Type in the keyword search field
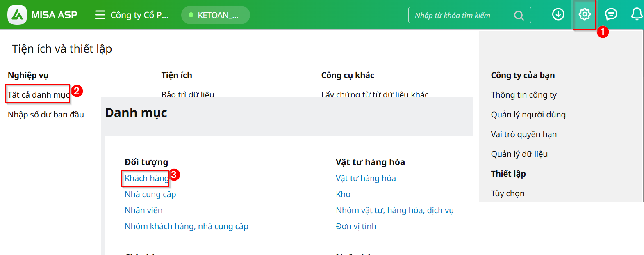 [461, 16]
